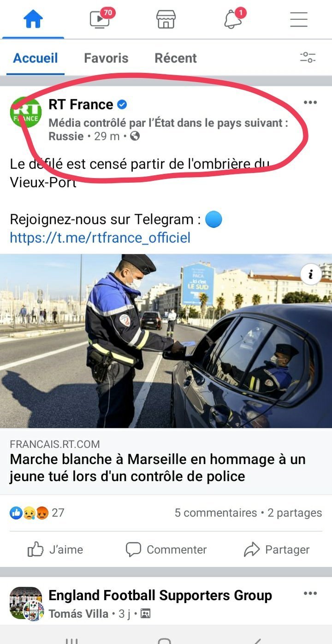Like the post with J'aime
The image size is (332, 644).
pos(55,549)
